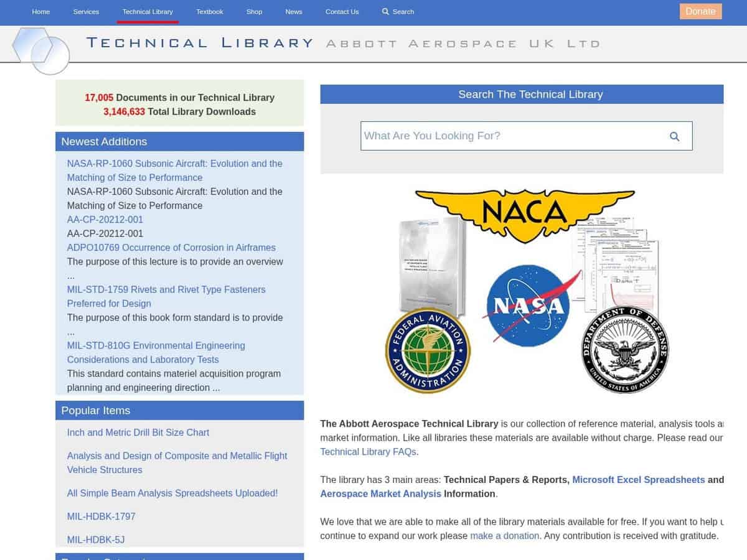Screen dimensions: 747x560
Task: Select the Technical Library nav tab
Action: tap(148, 12)
